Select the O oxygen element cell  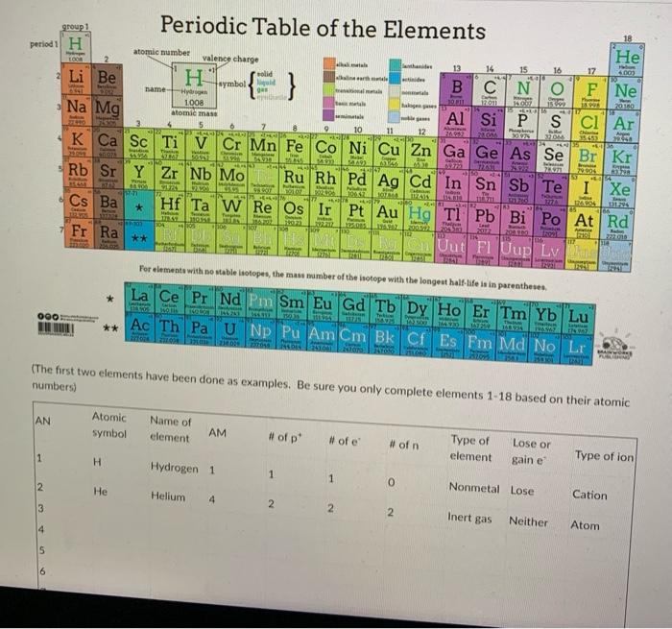[557, 92]
